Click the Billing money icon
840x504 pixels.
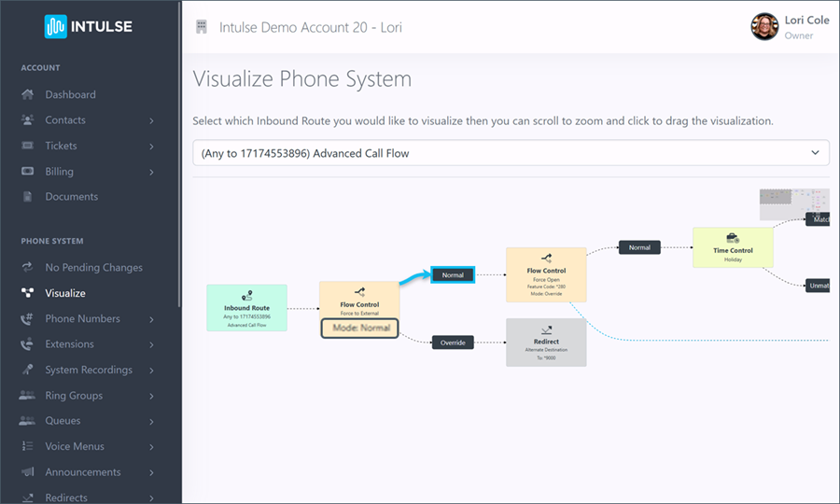27,172
